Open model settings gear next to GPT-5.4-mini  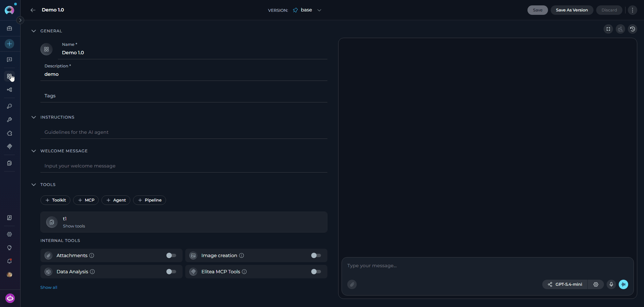(596, 284)
